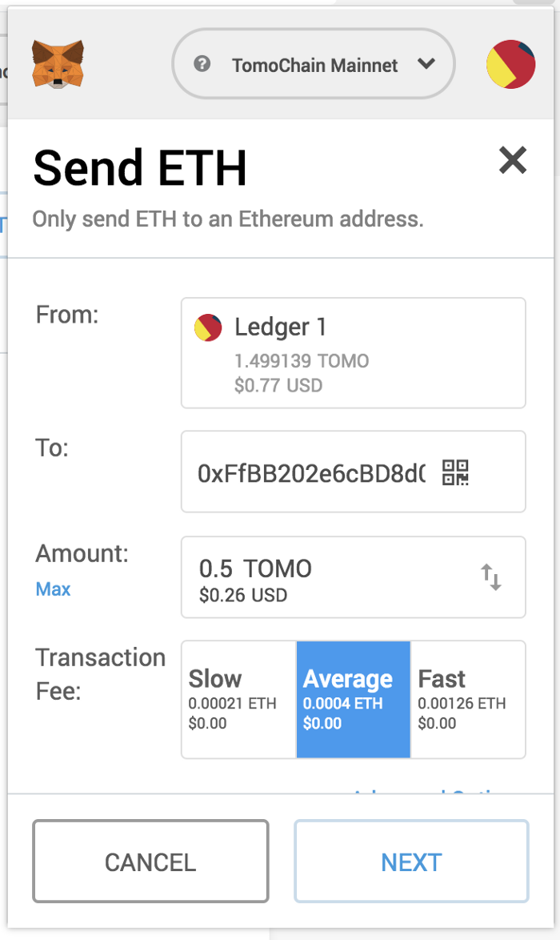Click the Ledger 1 account identicon
The image size is (560, 940).
(208, 327)
